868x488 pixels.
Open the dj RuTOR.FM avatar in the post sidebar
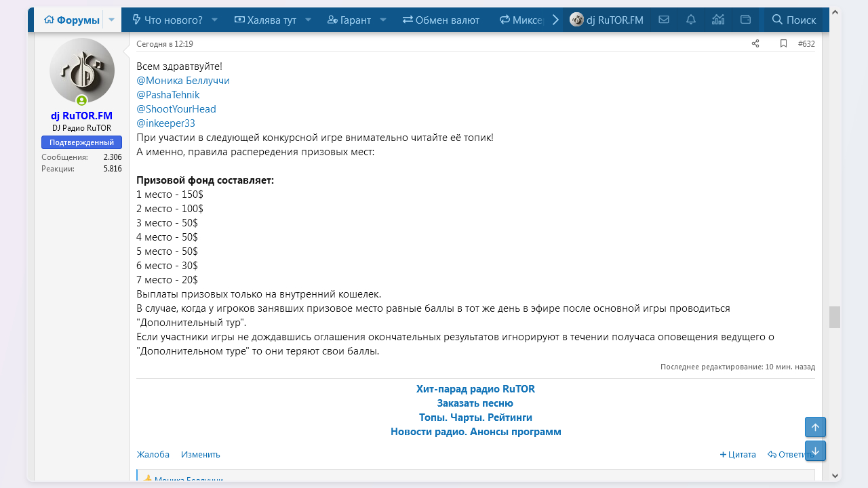82,70
